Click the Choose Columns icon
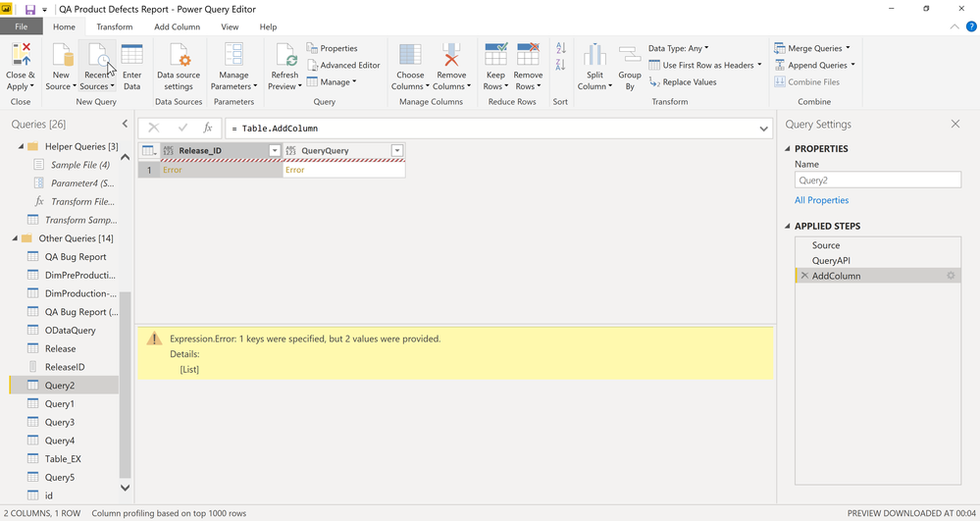Screen dimensions: 980x521 (410, 54)
